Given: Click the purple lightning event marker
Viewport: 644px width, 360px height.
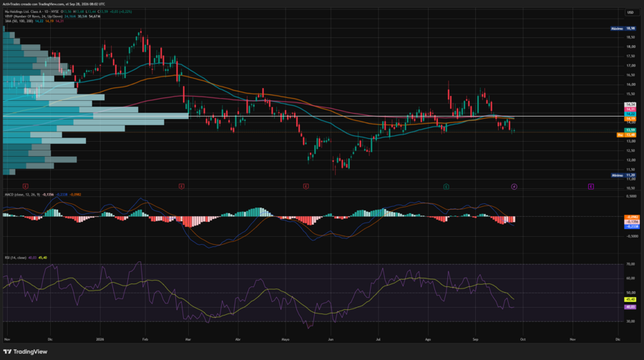Looking at the screenshot, I should click(x=514, y=187).
